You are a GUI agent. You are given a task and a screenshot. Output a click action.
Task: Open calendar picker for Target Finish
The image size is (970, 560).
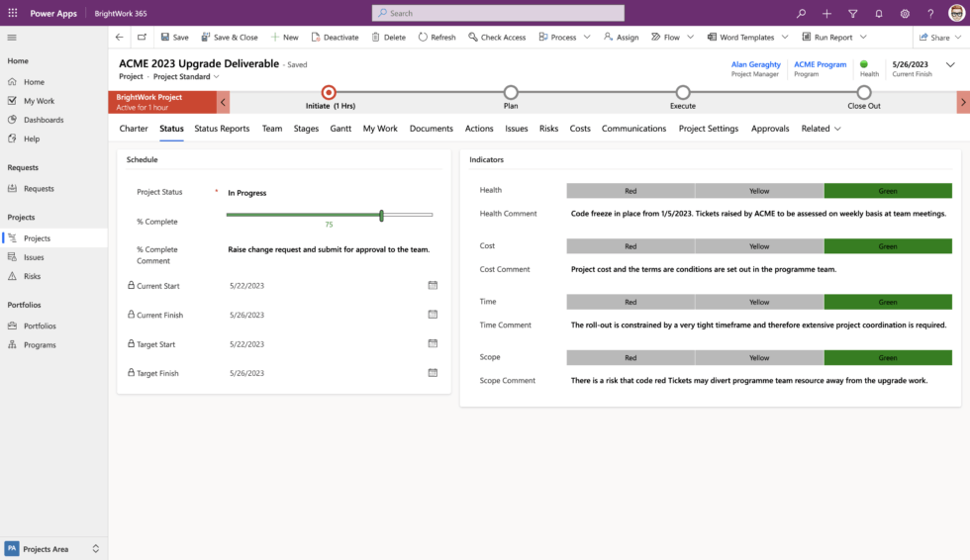433,373
